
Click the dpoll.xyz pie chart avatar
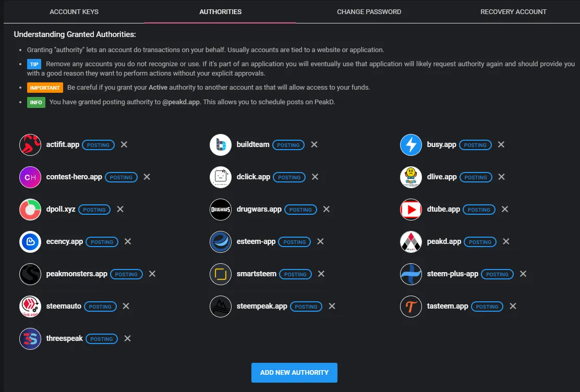(30, 210)
